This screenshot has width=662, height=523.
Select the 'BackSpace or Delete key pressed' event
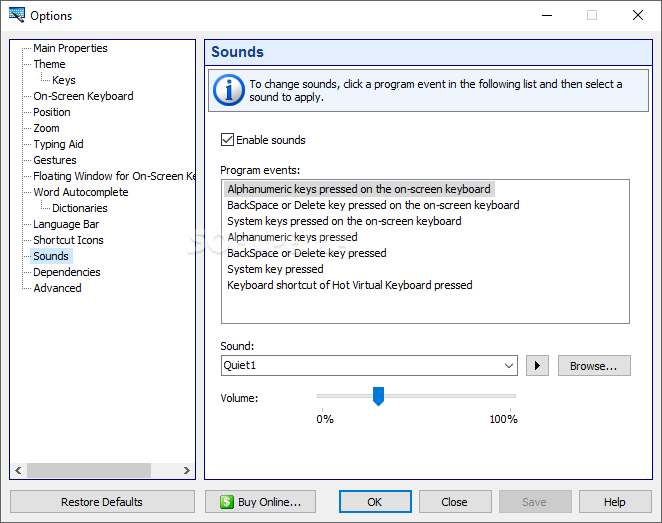coord(307,253)
